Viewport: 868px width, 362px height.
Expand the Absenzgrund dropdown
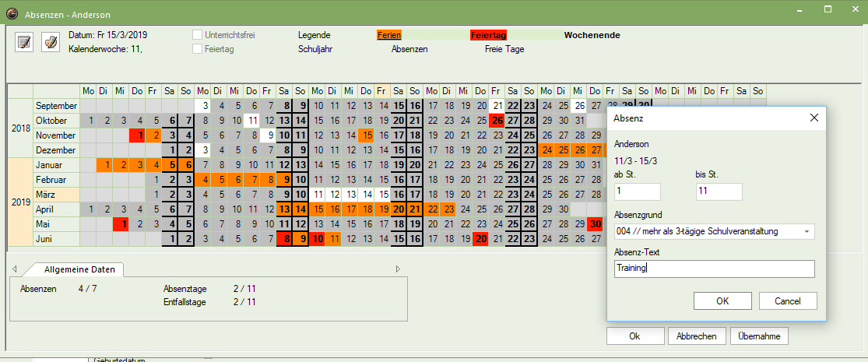(806, 231)
